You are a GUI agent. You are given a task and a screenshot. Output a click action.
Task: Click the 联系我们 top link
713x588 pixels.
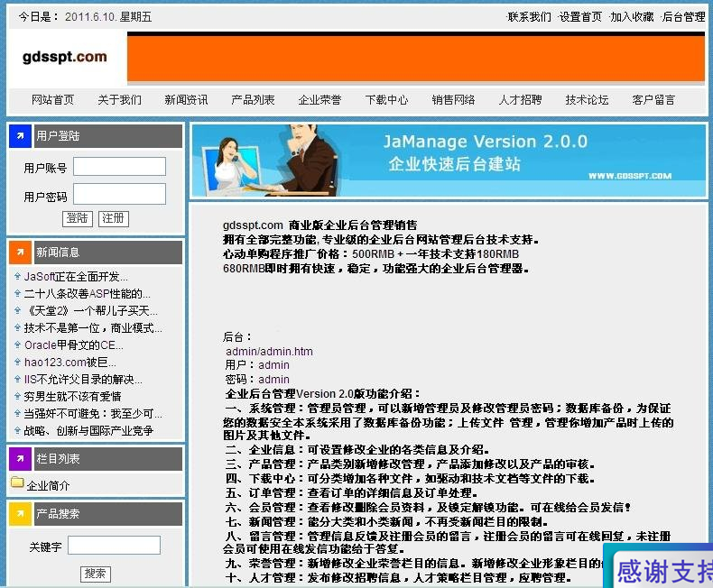pos(529,17)
